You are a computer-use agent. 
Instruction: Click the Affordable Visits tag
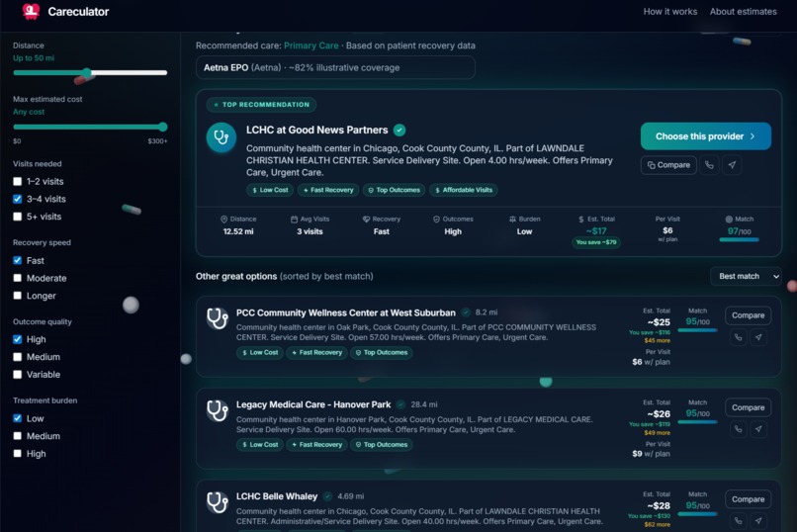tap(464, 190)
